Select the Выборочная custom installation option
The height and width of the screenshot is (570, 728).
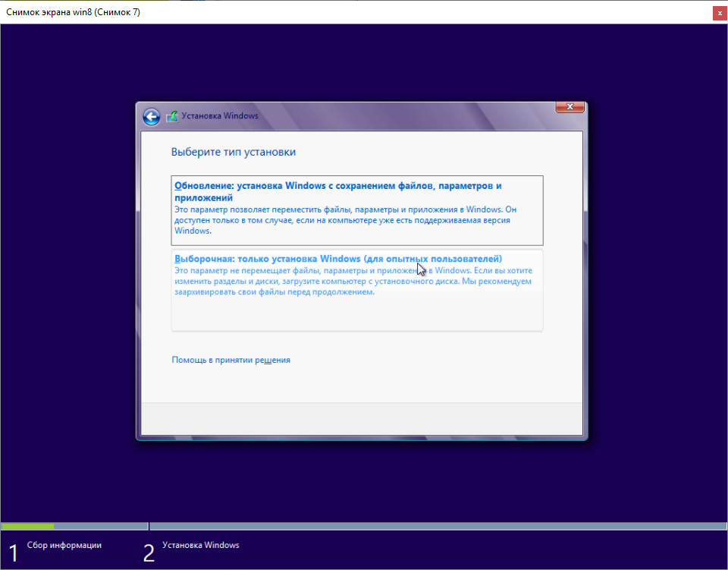(357, 291)
